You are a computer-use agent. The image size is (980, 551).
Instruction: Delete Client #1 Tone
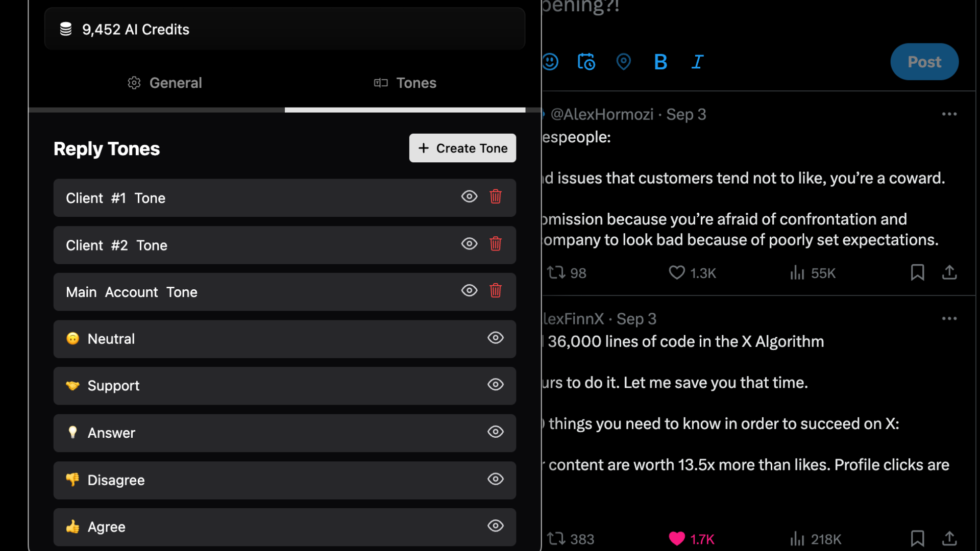point(496,196)
